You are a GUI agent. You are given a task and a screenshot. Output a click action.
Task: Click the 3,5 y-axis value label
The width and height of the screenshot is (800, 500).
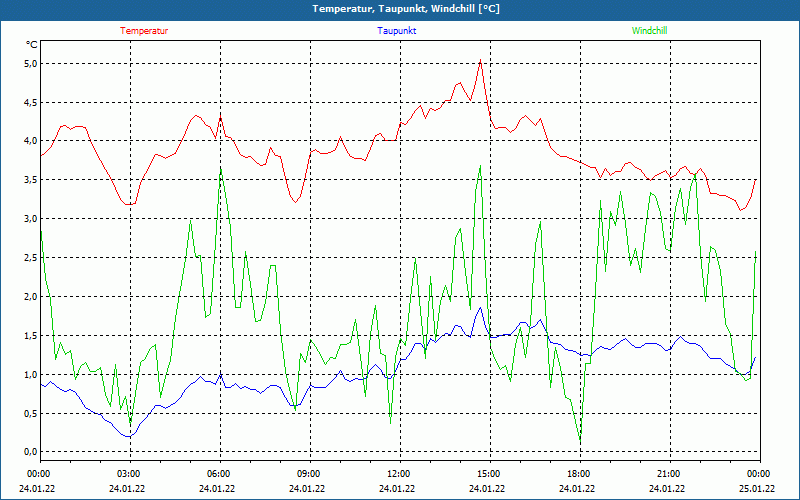point(29,180)
